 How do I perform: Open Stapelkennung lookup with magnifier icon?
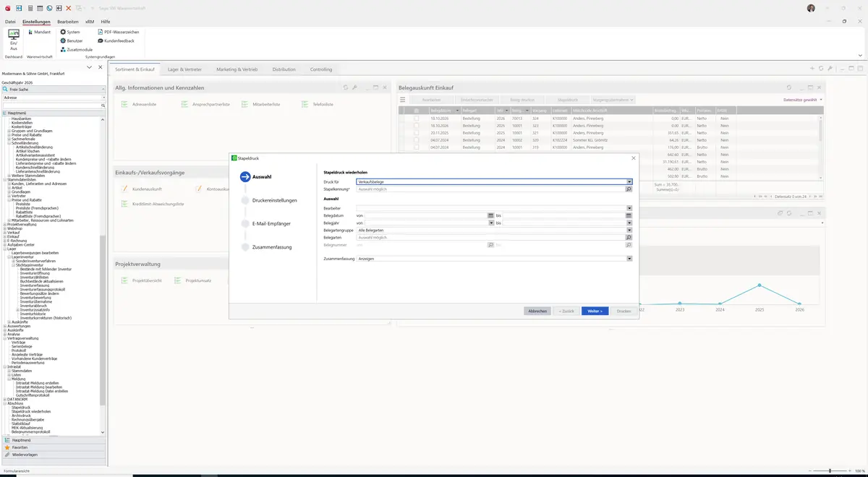(629, 189)
